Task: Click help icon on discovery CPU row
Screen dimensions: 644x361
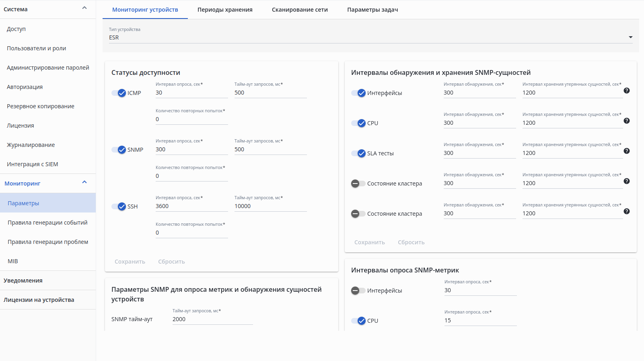Action: (x=626, y=121)
